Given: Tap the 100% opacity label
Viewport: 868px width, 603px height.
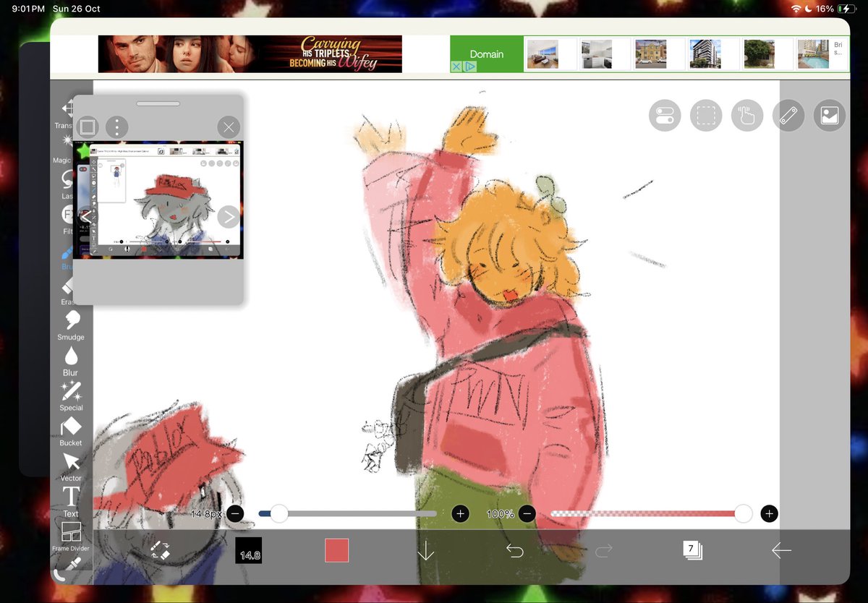Looking at the screenshot, I should tap(501, 514).
